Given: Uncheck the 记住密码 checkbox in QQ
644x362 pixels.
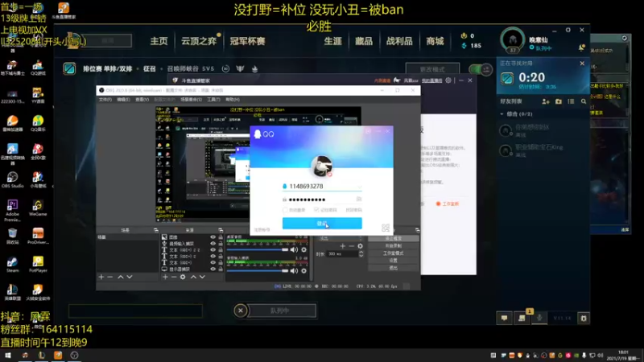Looking at the screenshot, I should click(x=316, y=210).
